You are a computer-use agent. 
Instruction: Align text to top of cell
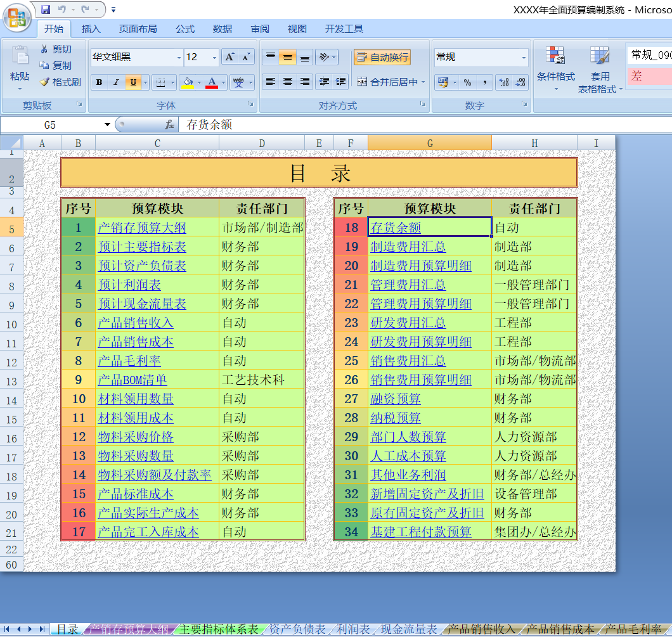point(271,57)
